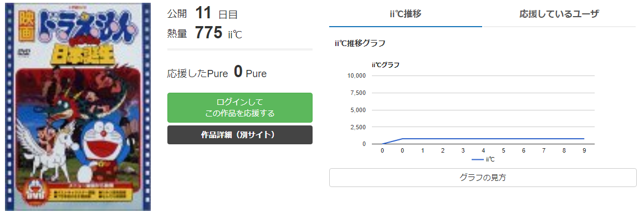Viewport: 644px width, 217px height.
Task: Click x-axis tick label 5
Action: (503, 151)
